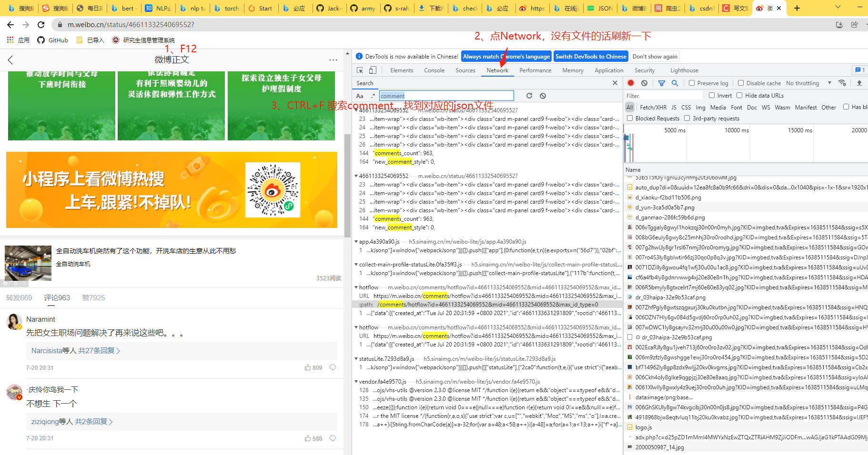Open a new browser tab with the plus icon

click(x=797, y=8)
